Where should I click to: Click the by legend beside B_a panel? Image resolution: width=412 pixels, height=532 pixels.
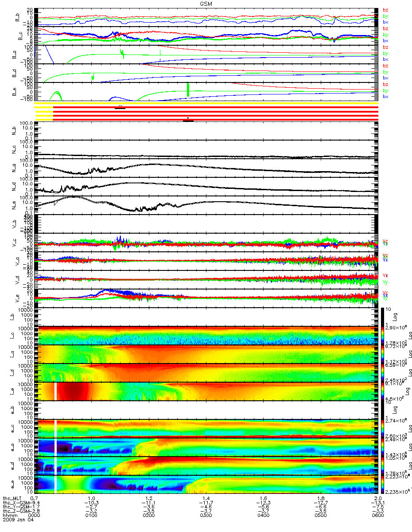tap(385, 53)
